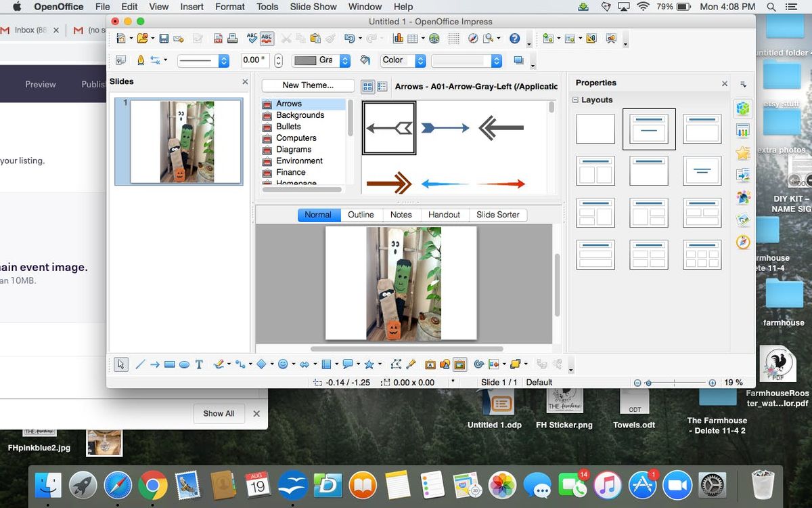The width and height of the screenshot is (812, 508).
Task: Open line color Gray dropdown
Action: pyautogui.click(x=344, y=60)
